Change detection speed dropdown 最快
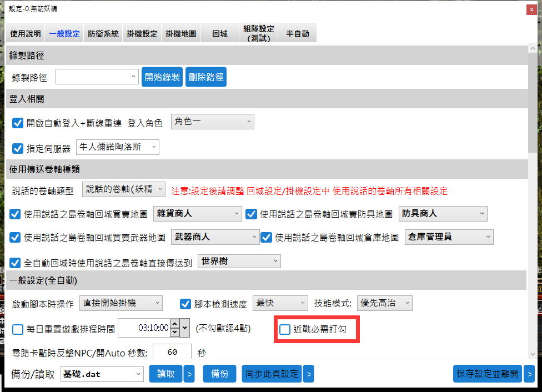 pos(280,303)
